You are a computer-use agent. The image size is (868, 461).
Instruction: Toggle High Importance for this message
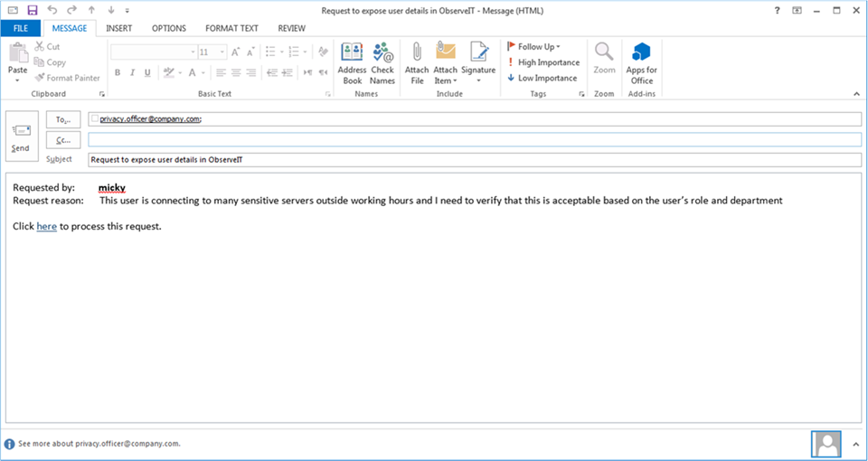click(542, 62)
